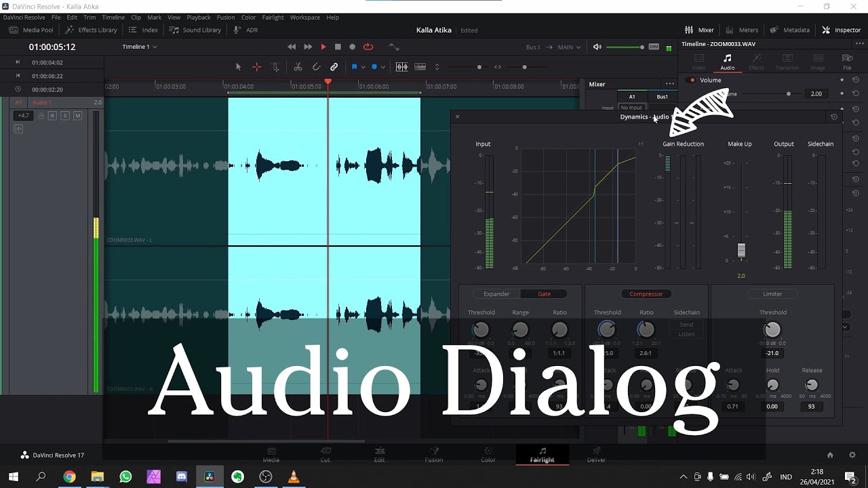This screenshot has height=488, width=868.
Task: Click the Sidechain Listen button
Action: tap(686, 334)
